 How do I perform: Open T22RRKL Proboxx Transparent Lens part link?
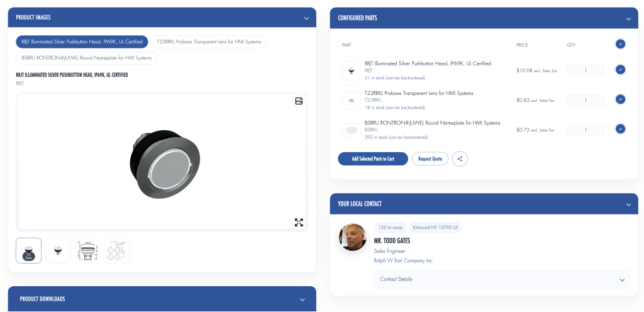tap(418, 93)
